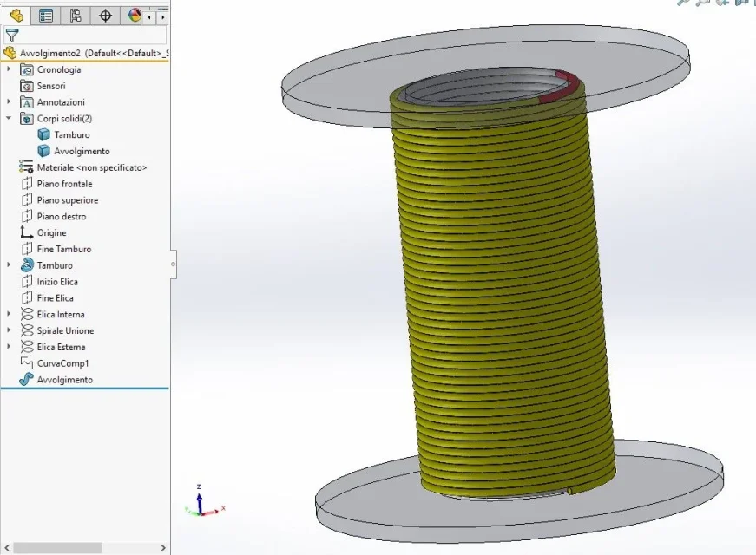Click the filter funnel icon
756x555 pixels.
pos(12,36)
